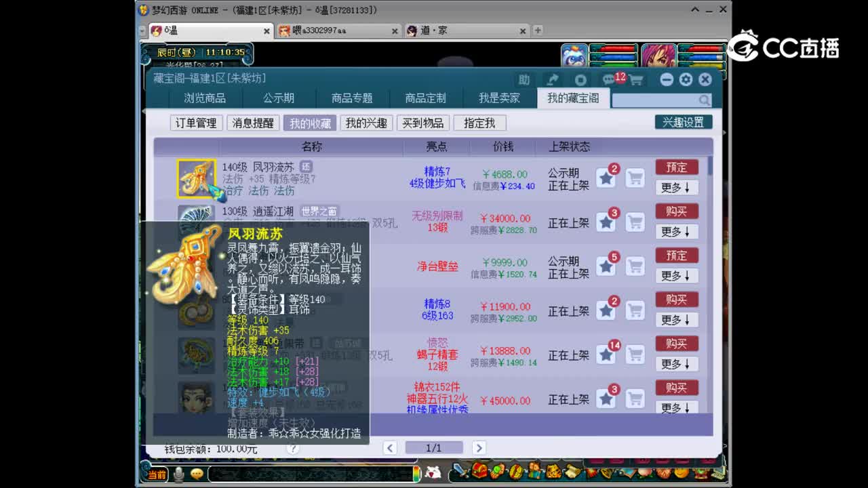Click the help question mark near wallet balance
This screenshot has height=488, width=868.
pos(293,448)
